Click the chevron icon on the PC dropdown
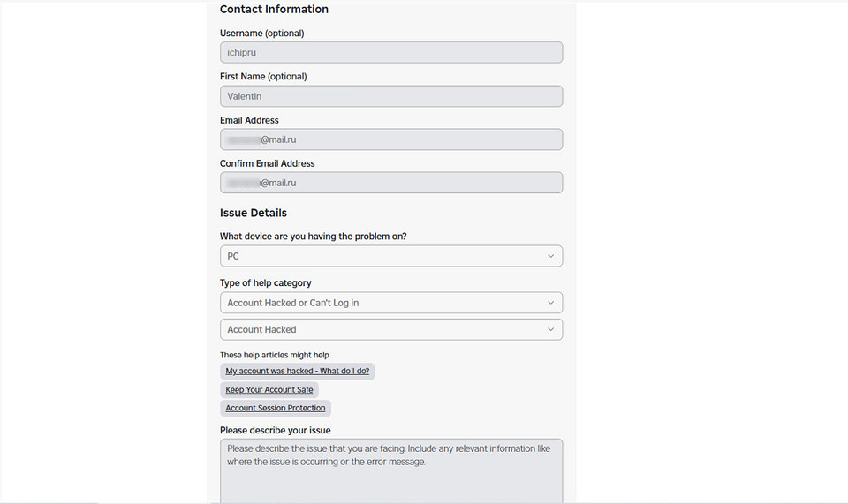 click(550, 256)
